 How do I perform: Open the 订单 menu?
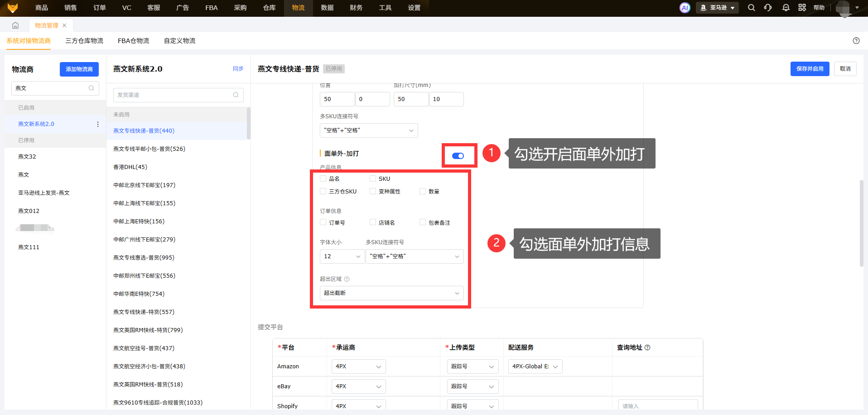99,8
